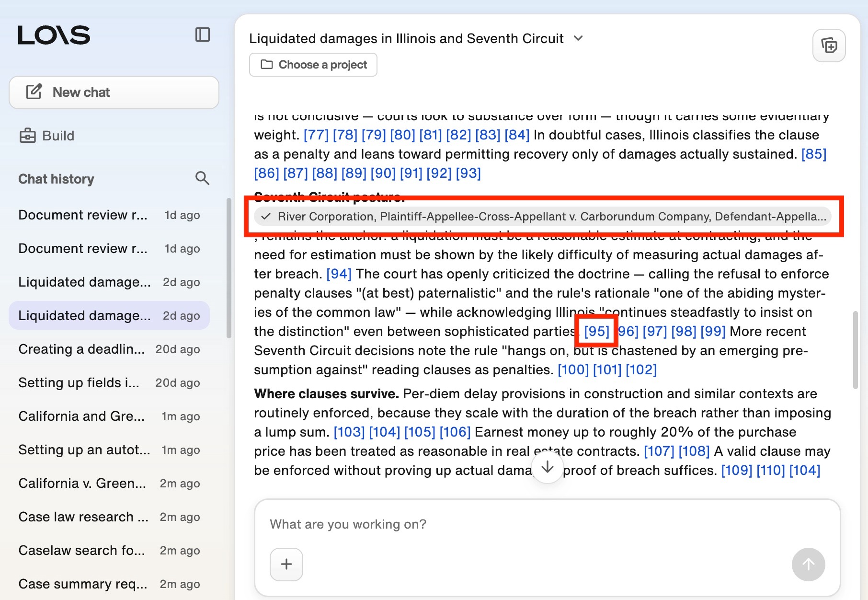This screenshot has height=600, width=868.
Task: Open citation [84]
Action: click(517, 135)
